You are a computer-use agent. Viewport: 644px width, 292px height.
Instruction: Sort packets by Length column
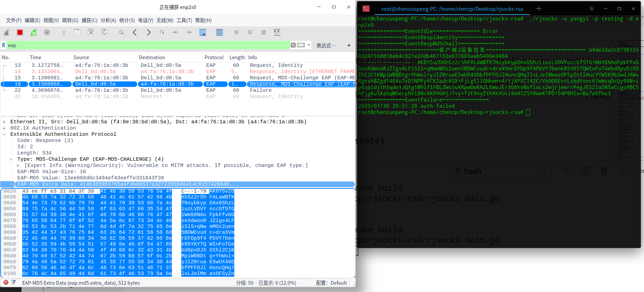[237, 57]
